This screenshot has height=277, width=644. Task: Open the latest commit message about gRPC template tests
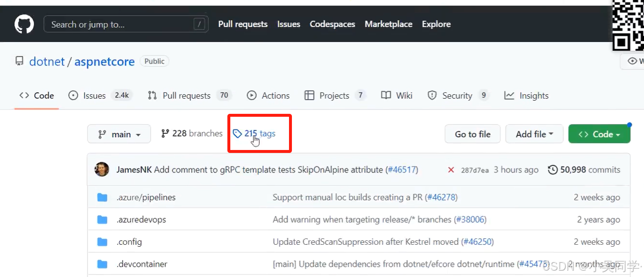[x=268, y=170]
